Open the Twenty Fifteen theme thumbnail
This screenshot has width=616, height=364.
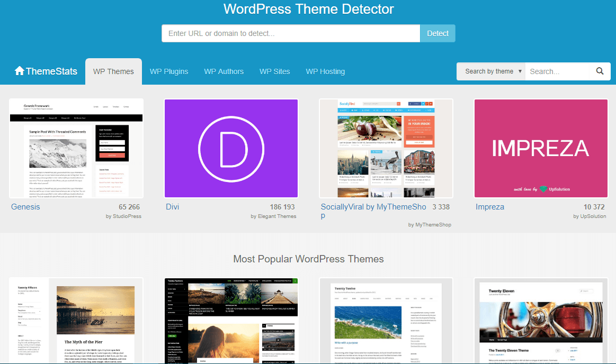click(76, 321)
